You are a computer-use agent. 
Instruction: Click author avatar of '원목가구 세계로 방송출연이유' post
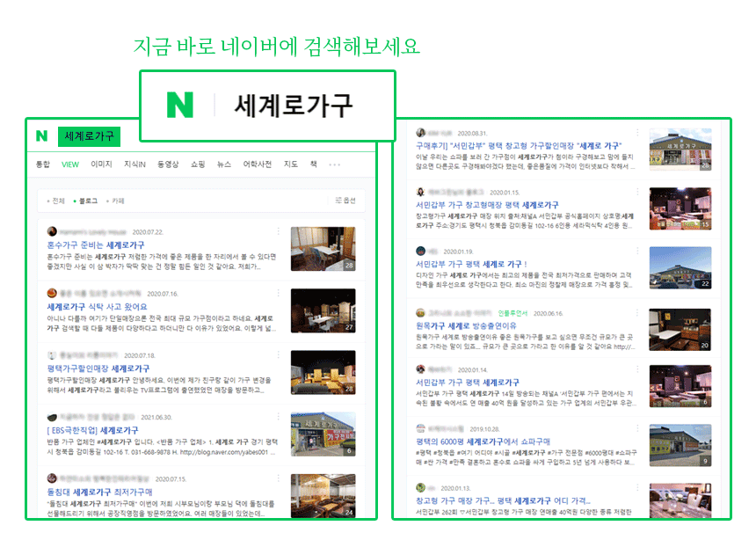[421, 313]
